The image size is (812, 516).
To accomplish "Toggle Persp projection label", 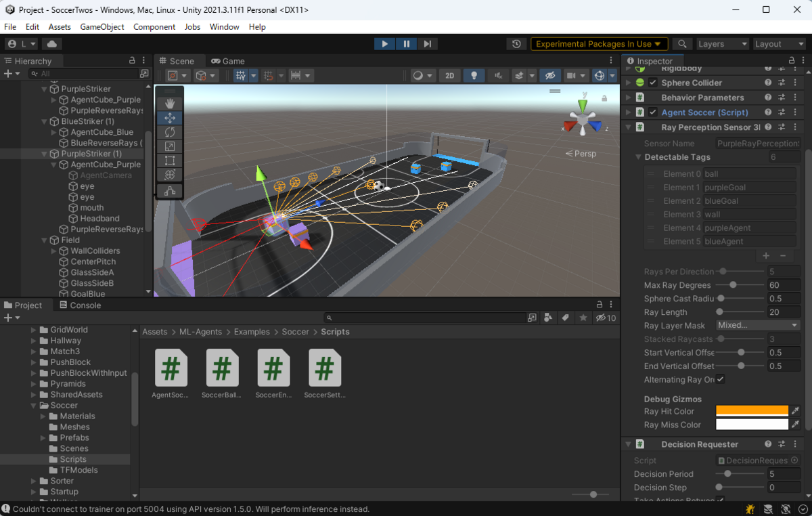I will (581, 154).
